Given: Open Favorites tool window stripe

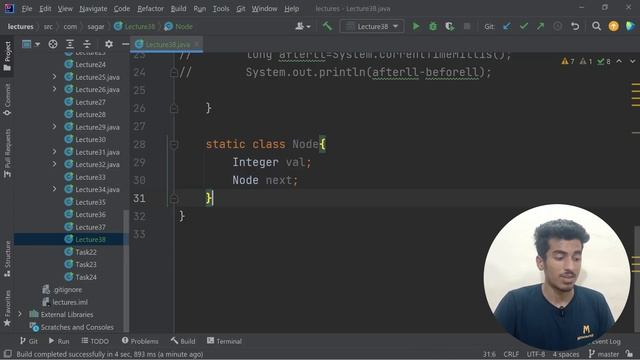Looking at the screenshot, I should point(7,308).
